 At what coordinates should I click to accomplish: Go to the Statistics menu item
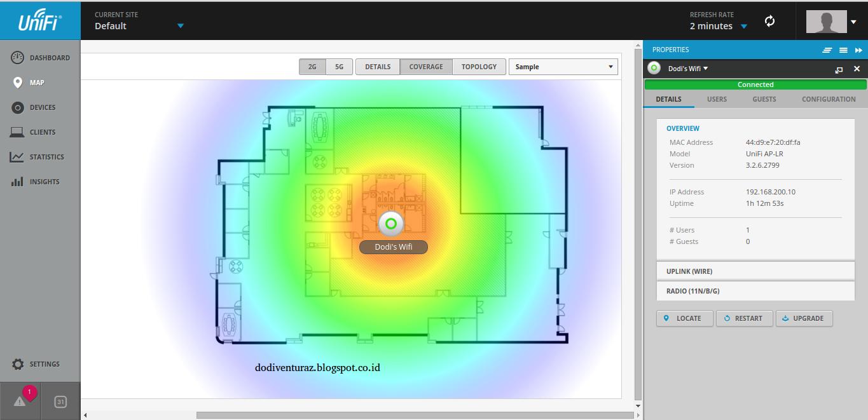(x=47, y=157)
